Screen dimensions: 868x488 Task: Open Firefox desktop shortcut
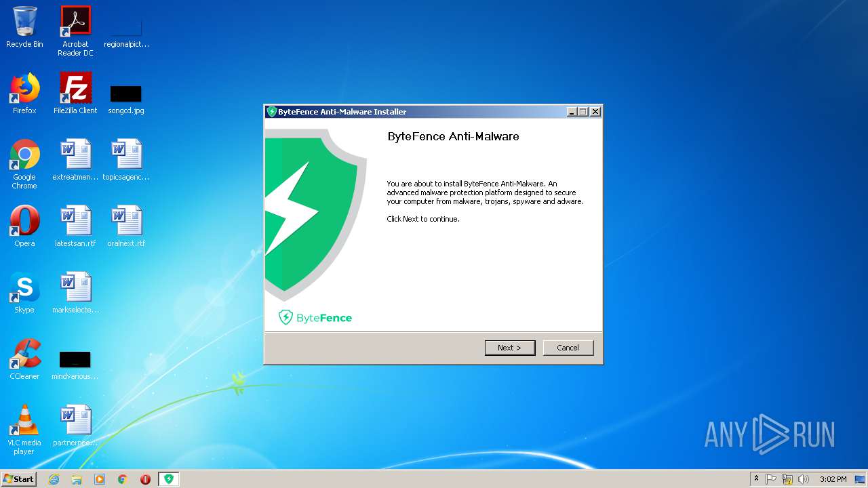[x=24, y=94]
